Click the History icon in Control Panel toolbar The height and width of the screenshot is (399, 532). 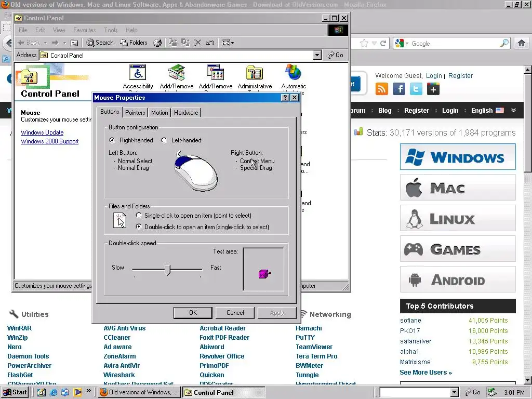[x=157, y=43]
